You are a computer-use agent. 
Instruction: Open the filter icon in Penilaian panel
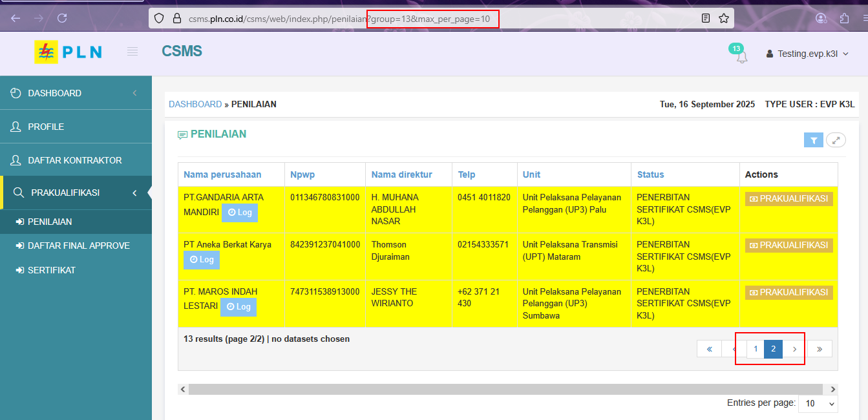point(814,140)
